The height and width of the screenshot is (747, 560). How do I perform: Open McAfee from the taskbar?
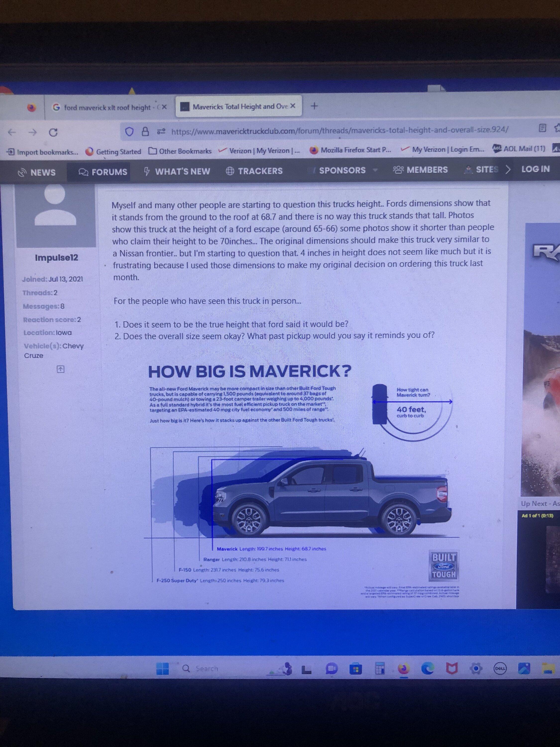tap(452, 668)
